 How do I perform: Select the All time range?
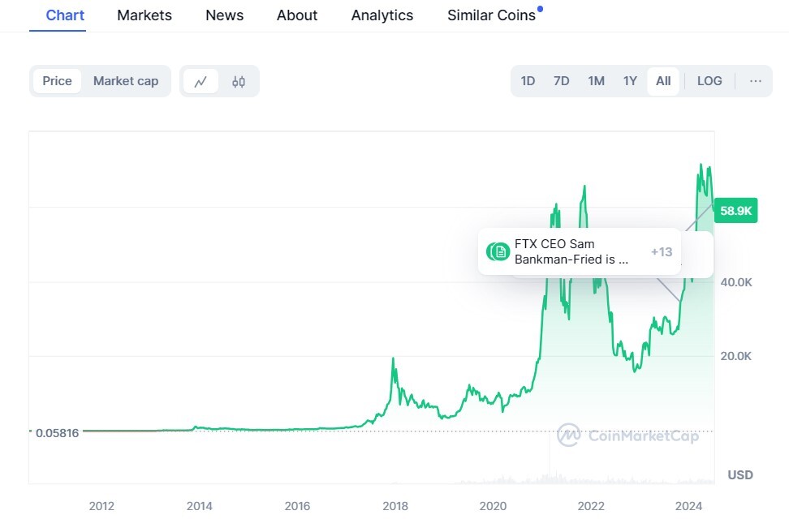663,81
